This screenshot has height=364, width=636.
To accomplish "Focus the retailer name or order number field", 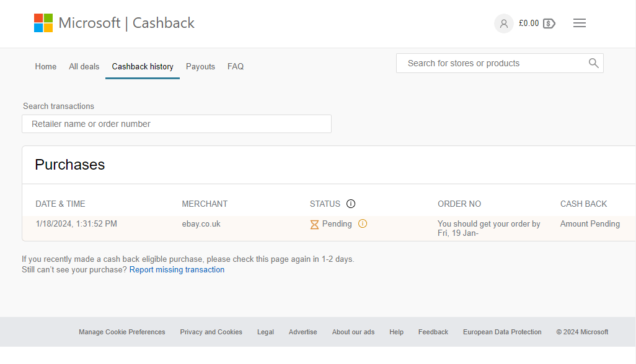I will (x=177, y=124).
